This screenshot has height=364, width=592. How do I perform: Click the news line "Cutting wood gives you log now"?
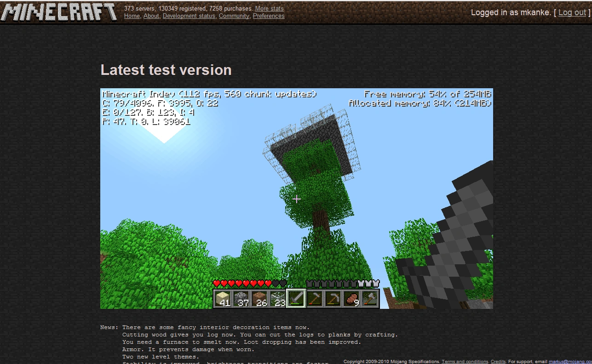pyautogui.click(x=260, y=335)
